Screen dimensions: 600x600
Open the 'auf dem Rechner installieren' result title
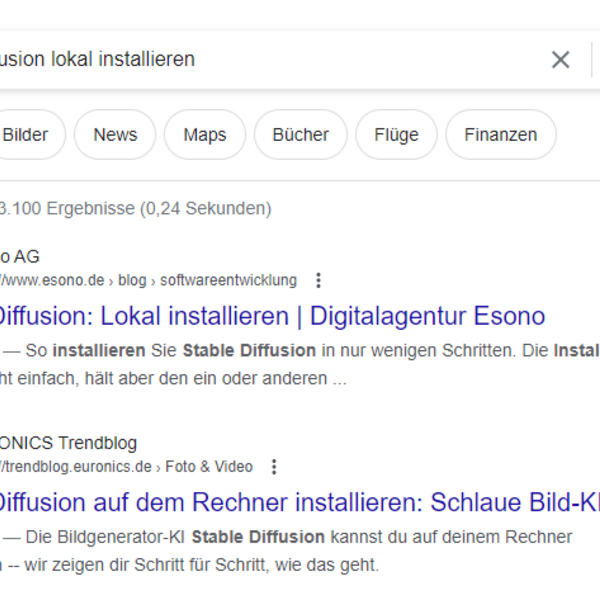(x=300, y=502)
